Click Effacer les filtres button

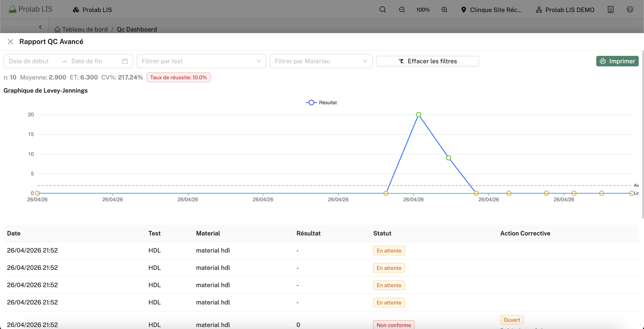pyautogui.click(x=428, y=61)
